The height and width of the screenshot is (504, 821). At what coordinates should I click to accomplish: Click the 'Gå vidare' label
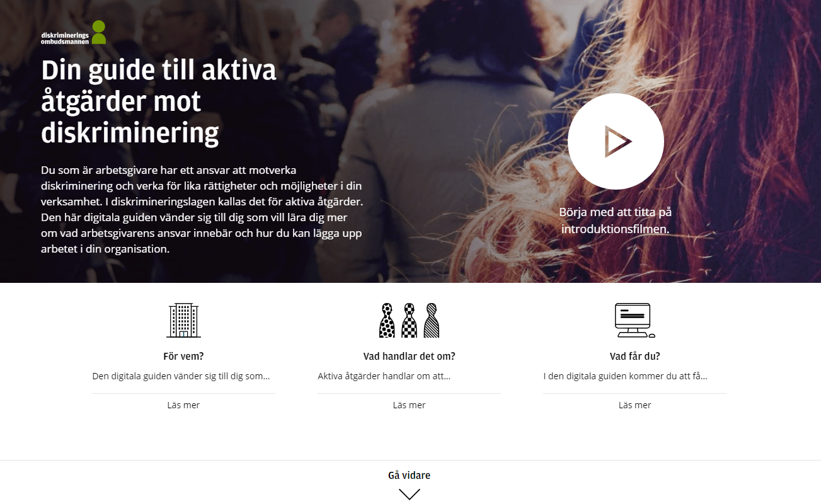coord(410,476)
